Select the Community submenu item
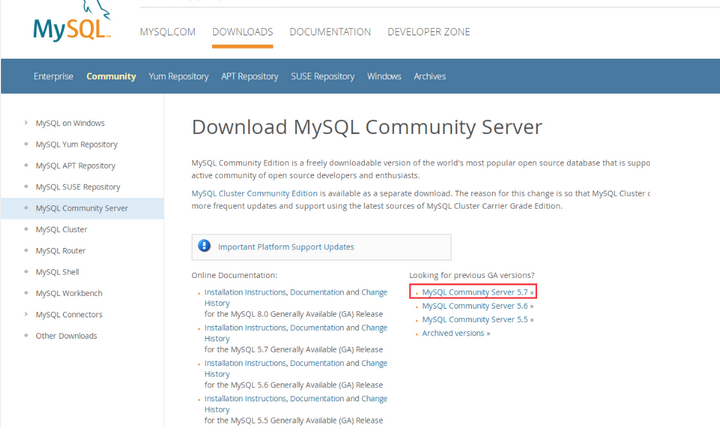The image size is (720, 432). (111, 76)
